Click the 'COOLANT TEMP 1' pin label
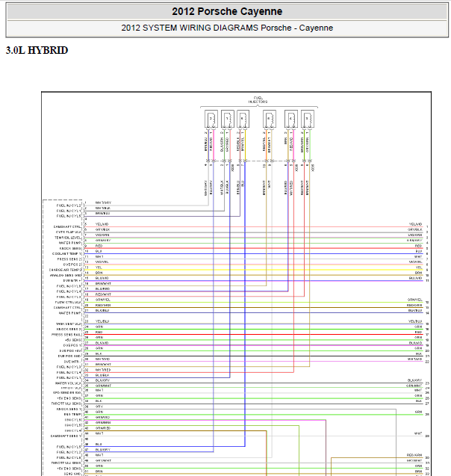Viewport: 451px width, 476px height. (x=66, y=254)
